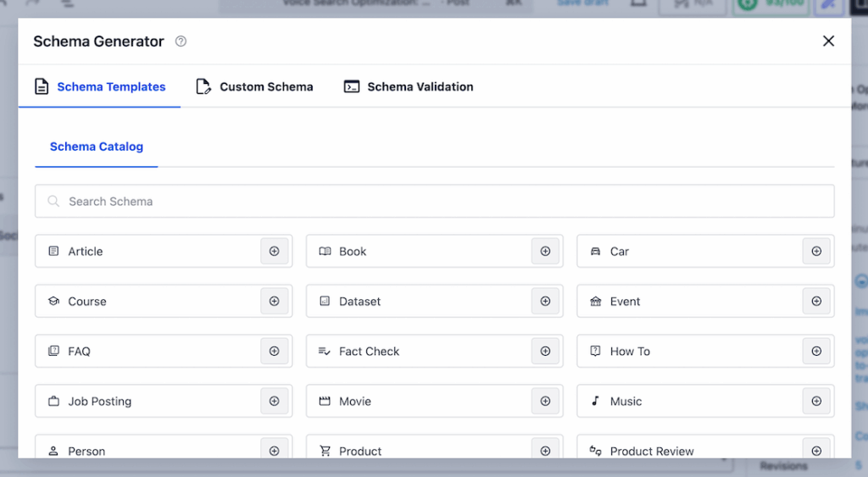Click the plus icon beside Music
868x477 pixels.
pyautogui.click(x=816, y=402)
